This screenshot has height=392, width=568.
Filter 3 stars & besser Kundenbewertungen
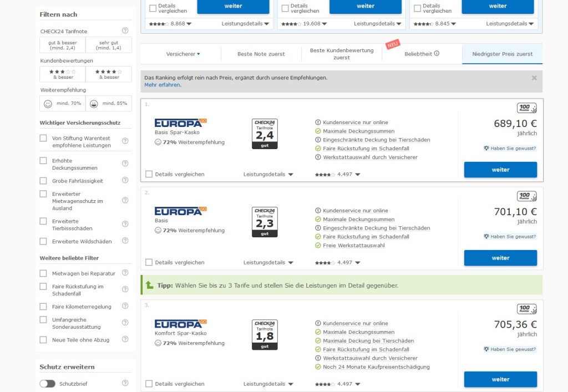63,74
